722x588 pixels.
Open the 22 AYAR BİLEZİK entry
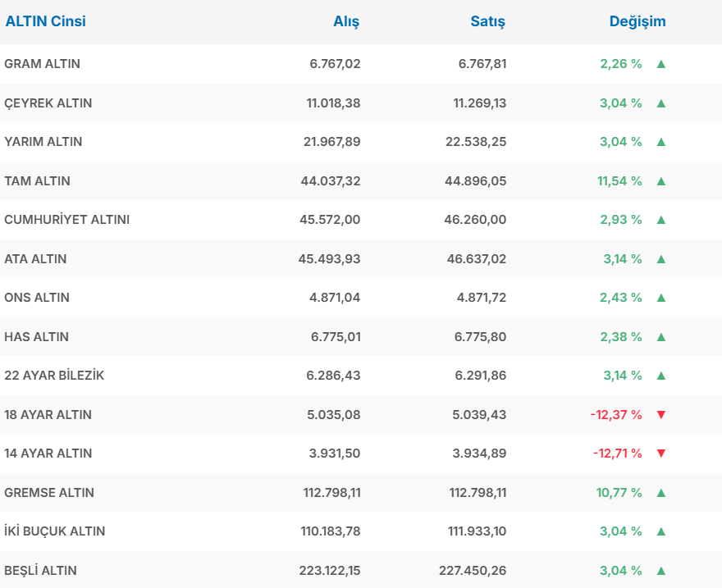click(x=54, y=376)
